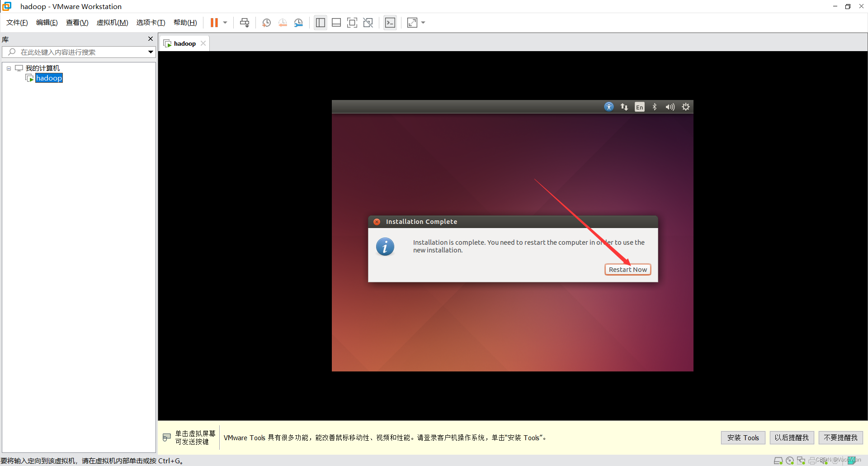Viewport: 868px width, 466px height.
Task: Take a snapshot of the virtual machine
Action: (x=266, y=22)
